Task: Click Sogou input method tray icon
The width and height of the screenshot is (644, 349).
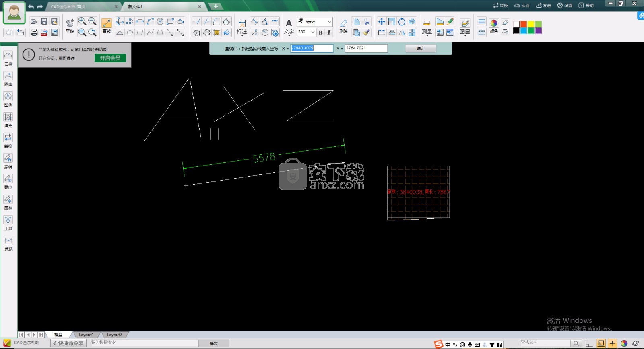Action: 439,344
